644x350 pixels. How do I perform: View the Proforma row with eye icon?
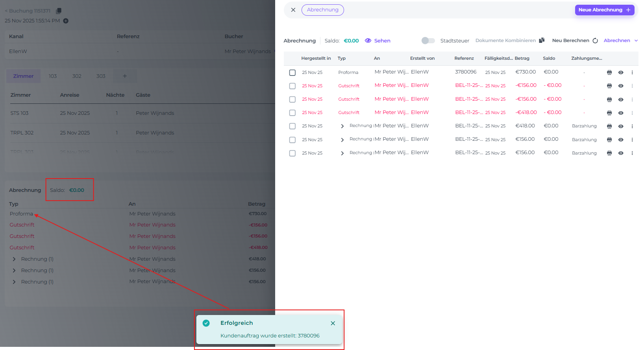(620, 72)
